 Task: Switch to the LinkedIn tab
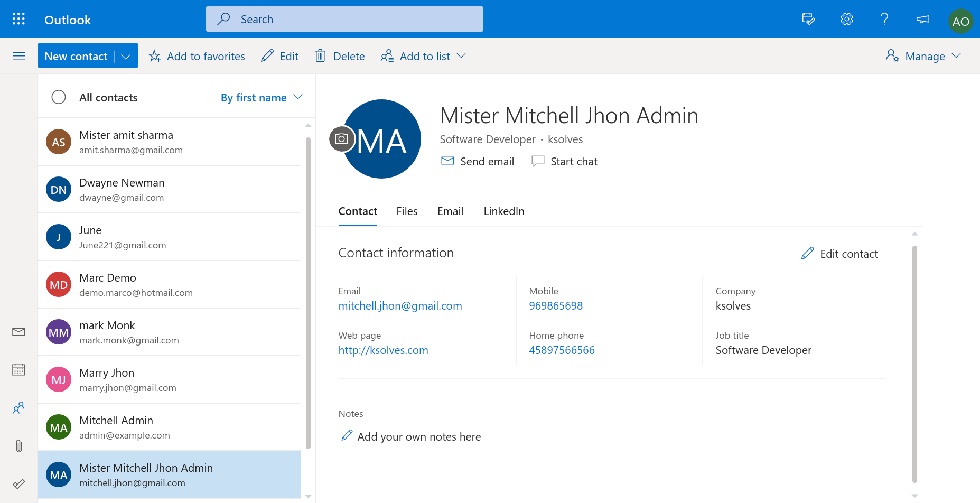(504, 211)
